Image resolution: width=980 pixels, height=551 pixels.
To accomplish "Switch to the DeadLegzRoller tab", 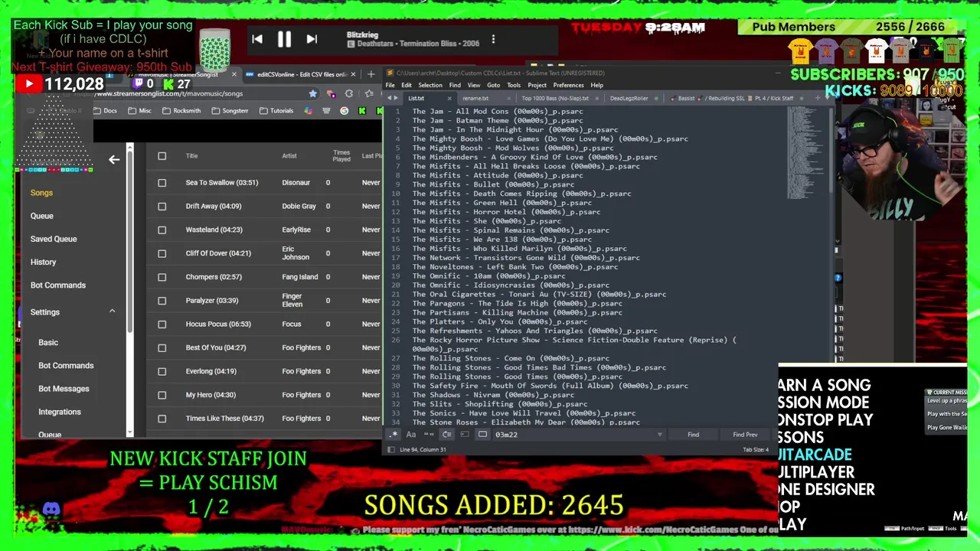I will [x=629, y=98].
